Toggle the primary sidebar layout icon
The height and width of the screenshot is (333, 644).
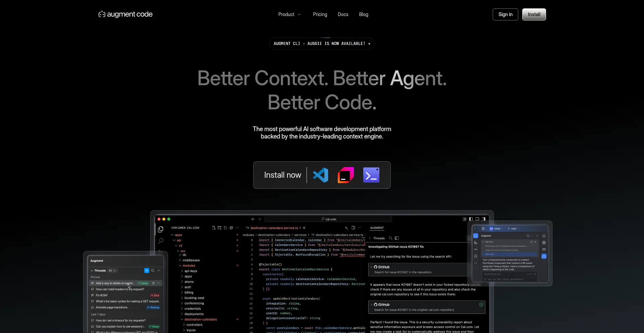point(471,219)
